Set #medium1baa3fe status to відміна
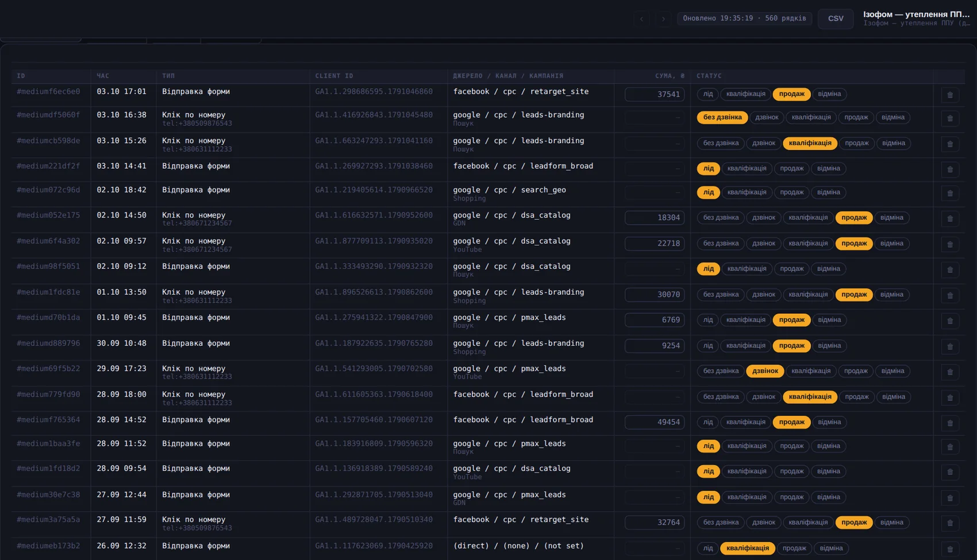977x560 pixels. 829,446
